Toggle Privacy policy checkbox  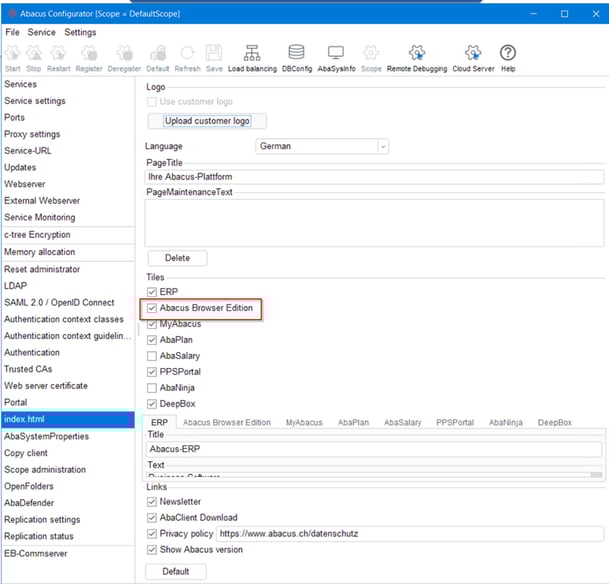coord(152,534)
